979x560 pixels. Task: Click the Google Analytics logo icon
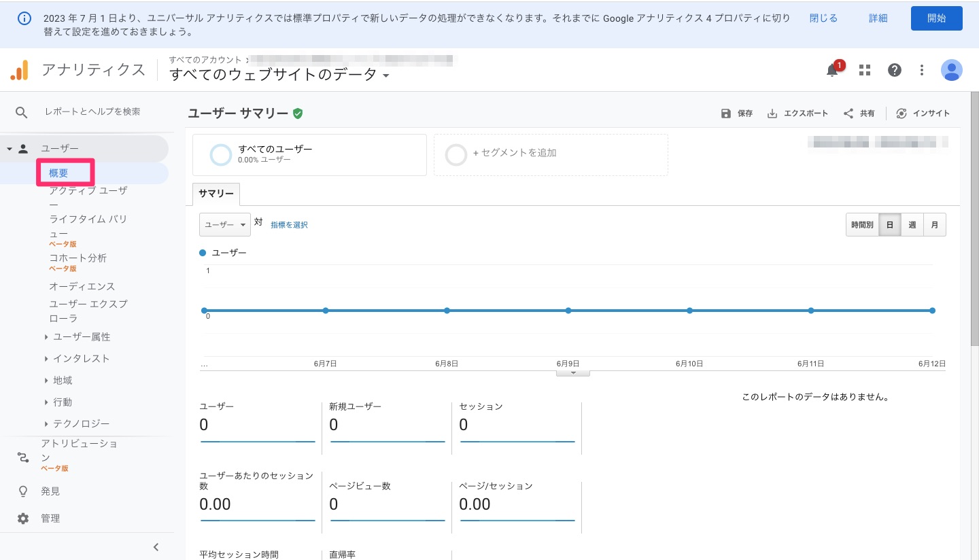[x=20, y=70]
